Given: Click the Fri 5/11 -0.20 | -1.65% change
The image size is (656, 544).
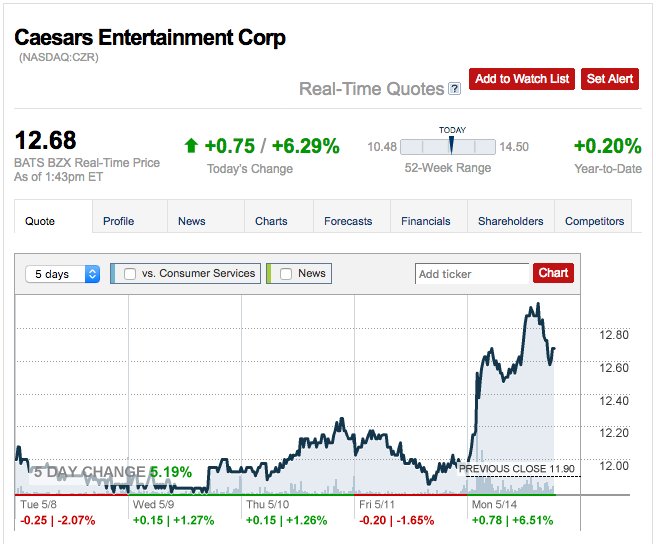Looking at the screenshot, I should (396, 521).
